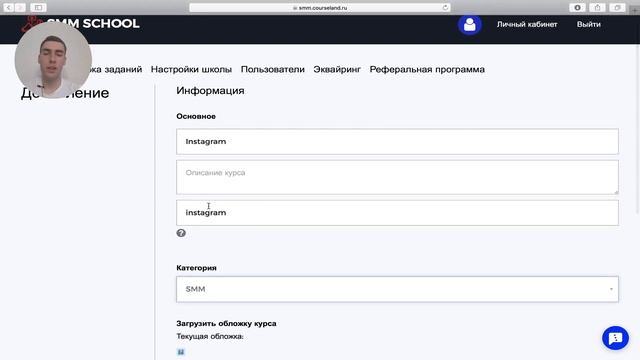The width and height of the screenshot is (640, 360).
Task: Click the Загрузить обложку курса label
Action: pos(226,323)
